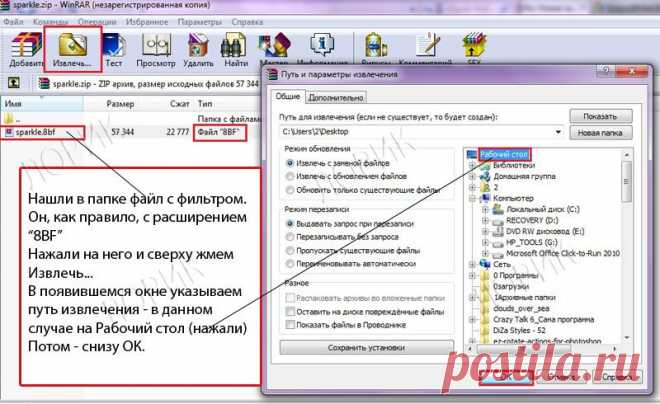Screen dimensions: 660x404
Task: Expand the Сеть tree node
Action: point(472,264)
